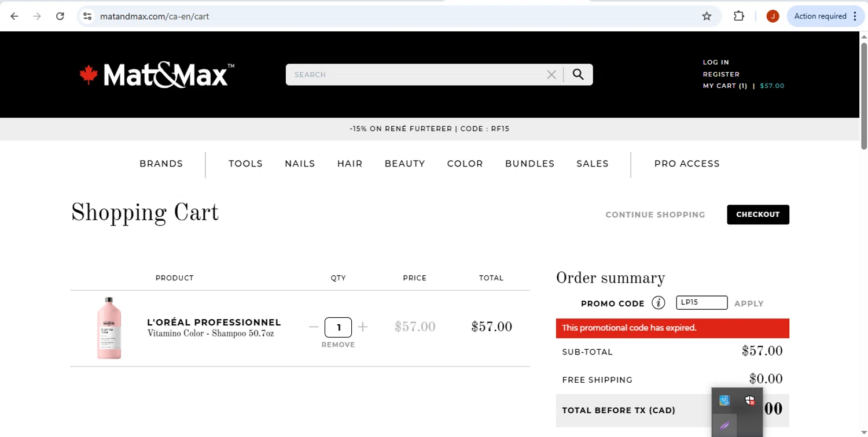Click the promo code info icon

click(x=658, y=303)
